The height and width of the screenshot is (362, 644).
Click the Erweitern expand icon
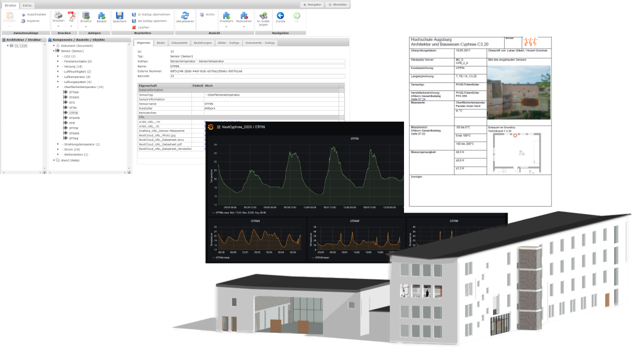226,16
